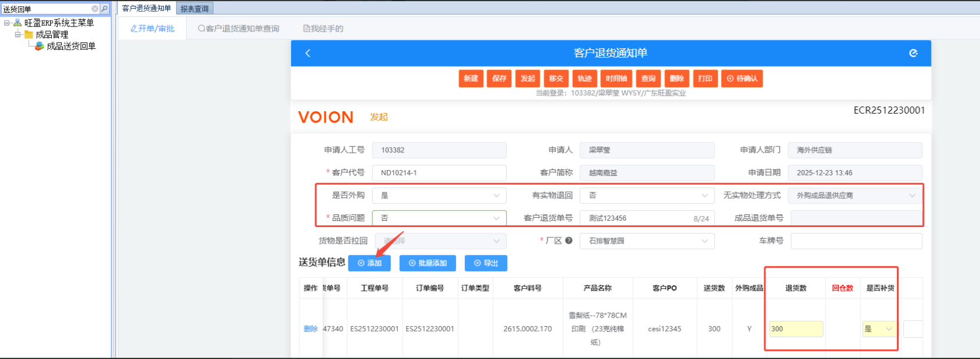980x359 pixels.
Task: Open the 客户退货通知单查询 sub-tab
Action: (x=239, y=28)
